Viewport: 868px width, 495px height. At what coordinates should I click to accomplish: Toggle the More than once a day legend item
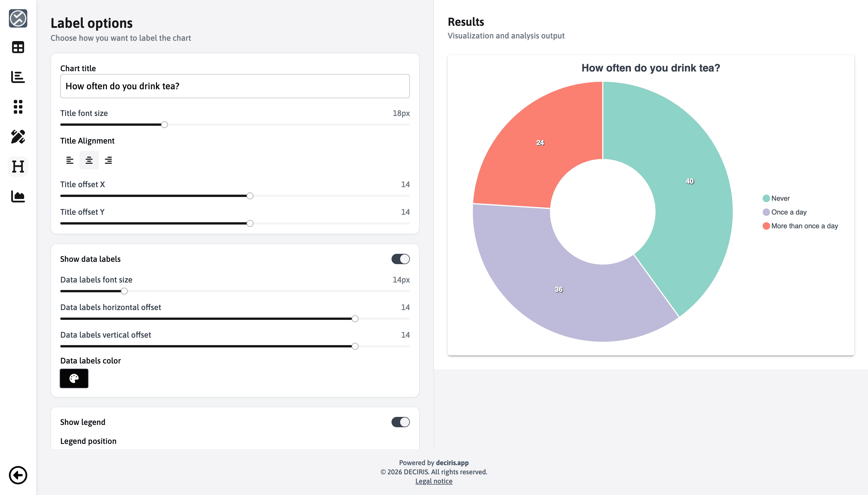point(800,226)
